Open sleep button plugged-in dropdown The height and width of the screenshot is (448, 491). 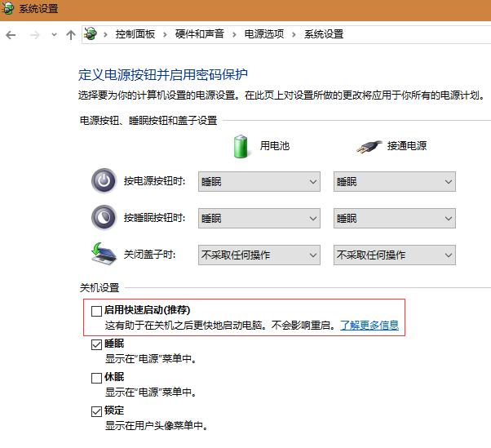click(x=395, y=218)
